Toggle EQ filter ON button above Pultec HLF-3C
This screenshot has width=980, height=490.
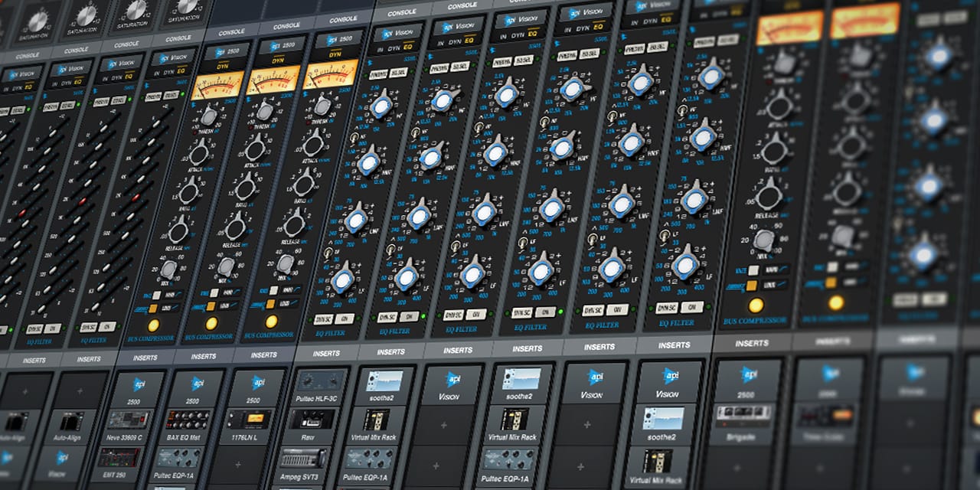pos(345,319)
